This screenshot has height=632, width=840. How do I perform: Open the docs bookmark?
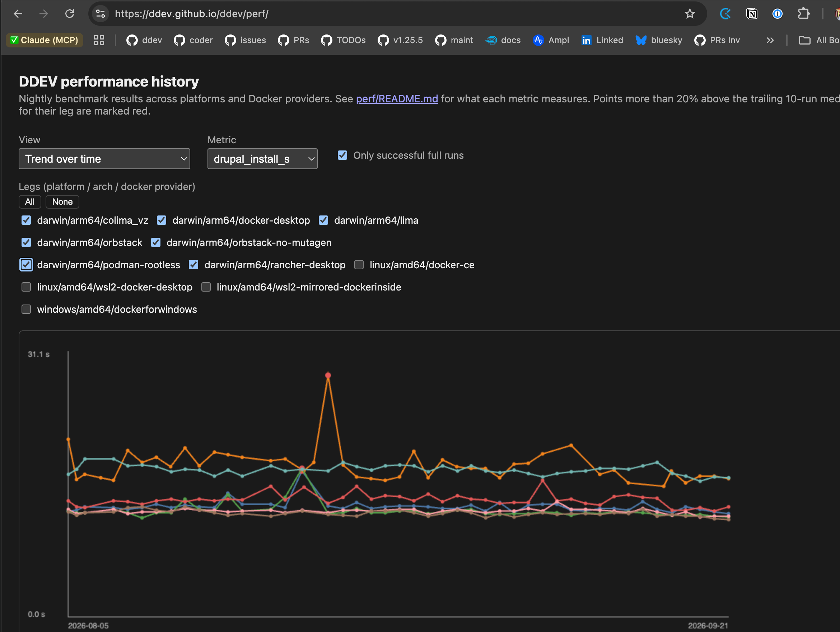pyautogui.click(x=503, y=40)
